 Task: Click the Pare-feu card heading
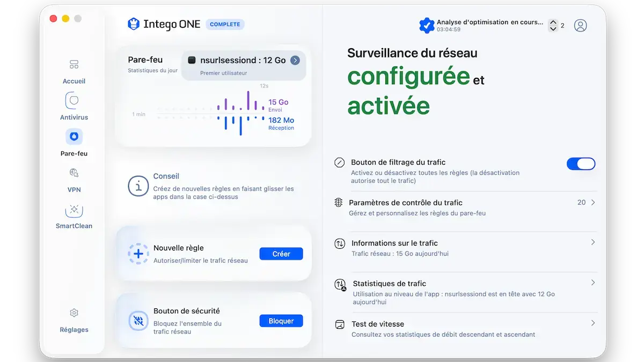coord(145,60)
